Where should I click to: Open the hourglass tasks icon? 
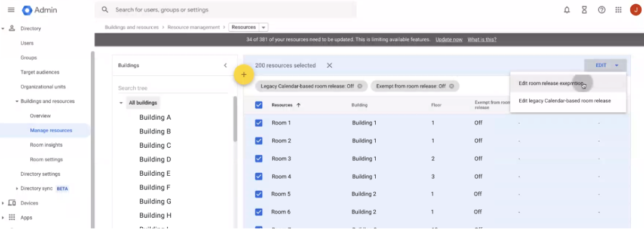pos(584,10)
